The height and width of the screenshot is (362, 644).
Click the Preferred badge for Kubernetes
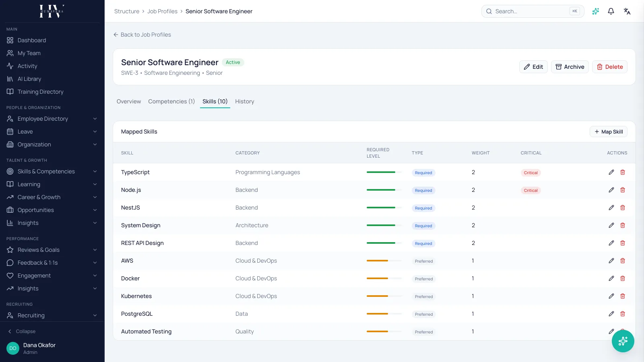[424, 296]
